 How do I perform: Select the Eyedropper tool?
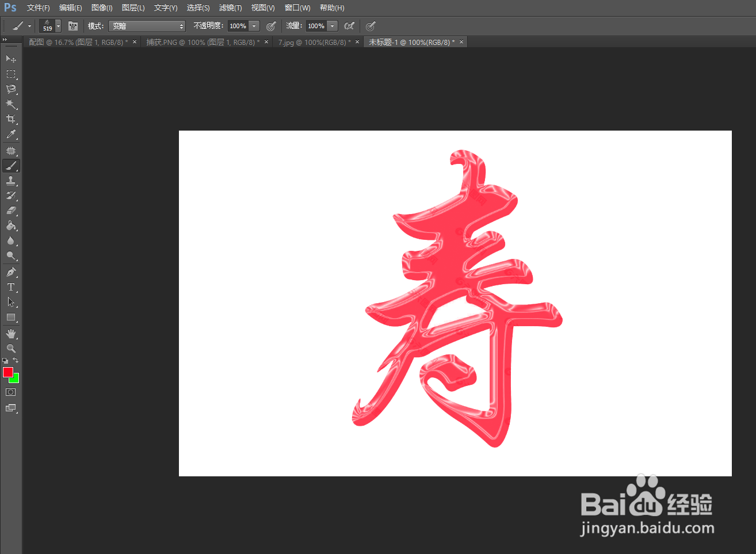11,135
